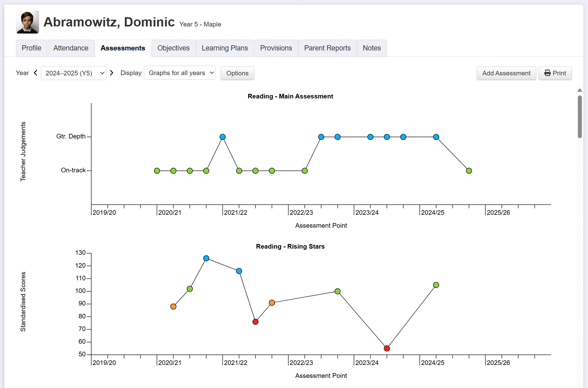Select the Learning Plans tab
The height and width of the screenshot is (388, 588).
pyautogui.click(x=224, y=48)
